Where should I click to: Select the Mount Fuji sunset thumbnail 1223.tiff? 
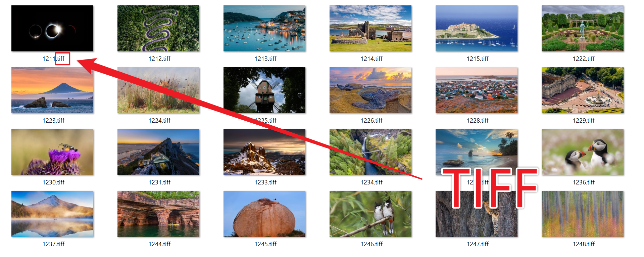coord(52,90)
